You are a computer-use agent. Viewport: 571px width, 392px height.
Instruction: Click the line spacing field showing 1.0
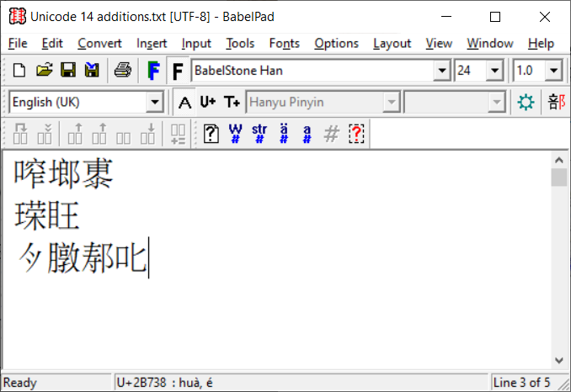[529, 70]
